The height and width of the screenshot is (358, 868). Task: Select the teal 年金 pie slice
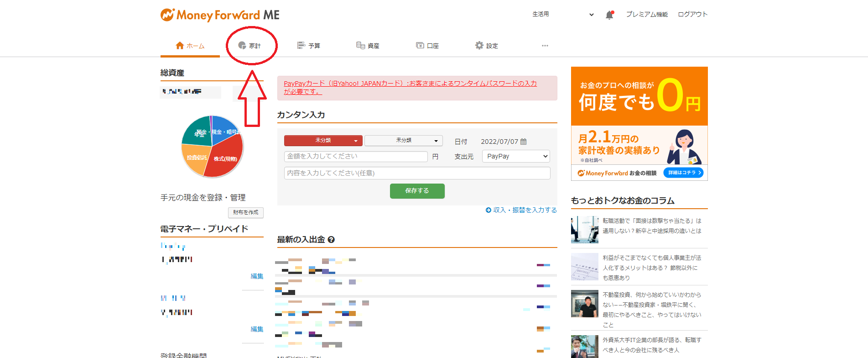click(197, 131)
